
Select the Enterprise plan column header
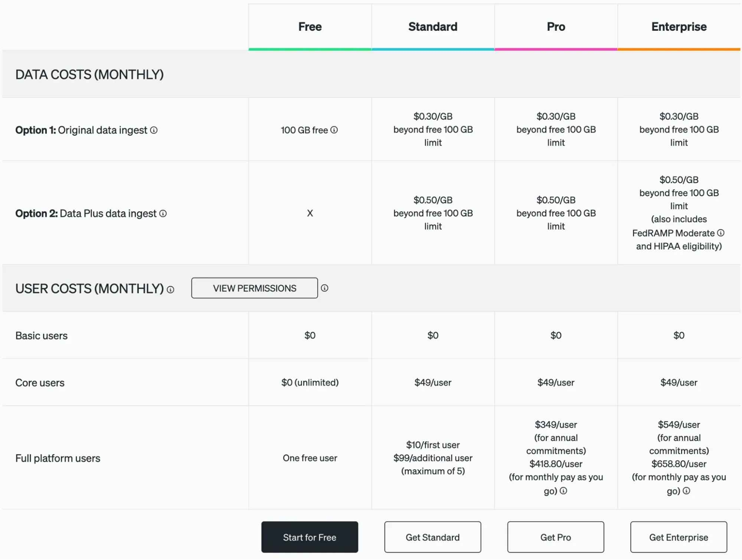pyautogui.click(x=679, y=26)
